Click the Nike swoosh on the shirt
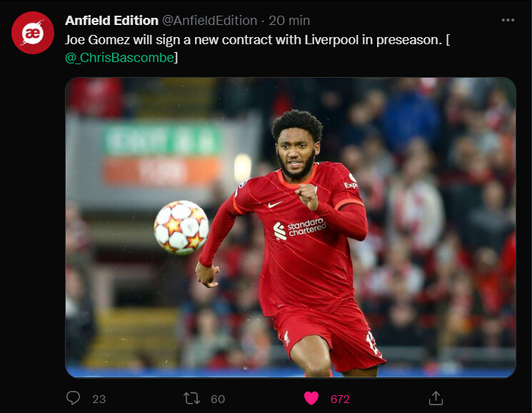 click(275, 204)
